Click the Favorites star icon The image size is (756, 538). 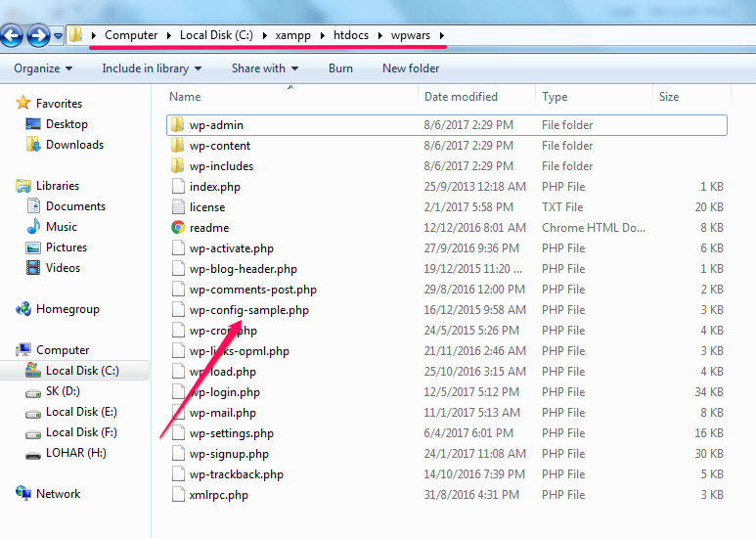pyautogui.click(x=22, y=103)
